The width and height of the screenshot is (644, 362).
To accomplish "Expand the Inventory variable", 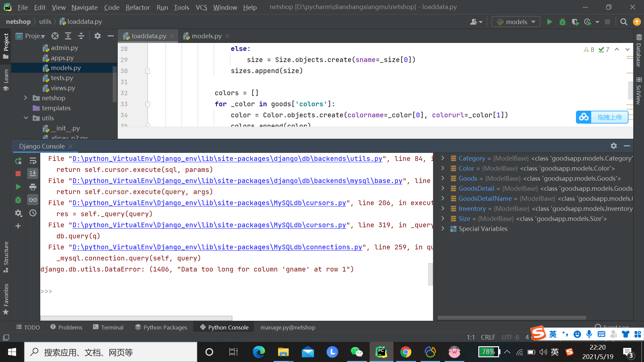I will (443, 208).
